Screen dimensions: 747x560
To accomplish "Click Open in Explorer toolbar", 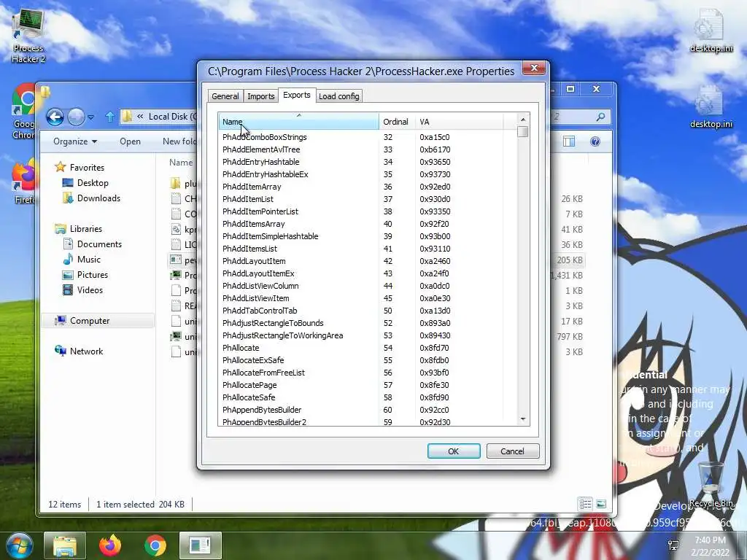I will 130,141.
